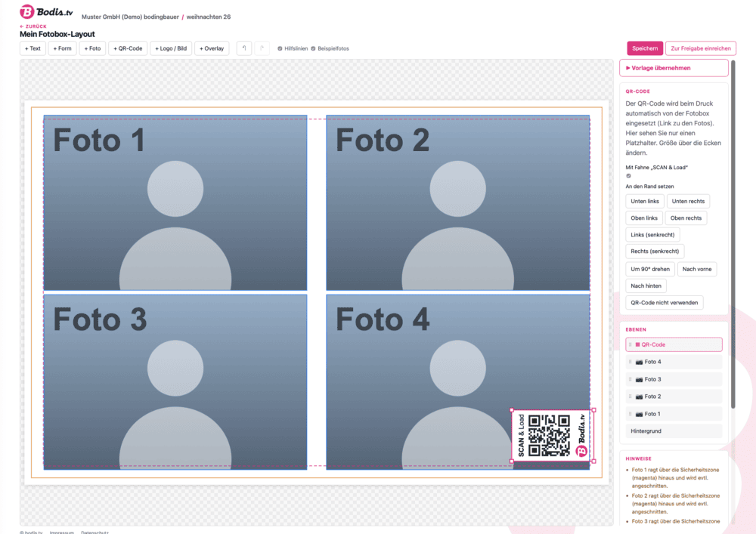Click camera icon of Foto 3 layer
Screen dimensions: 756x534
(x=639, y=379)
